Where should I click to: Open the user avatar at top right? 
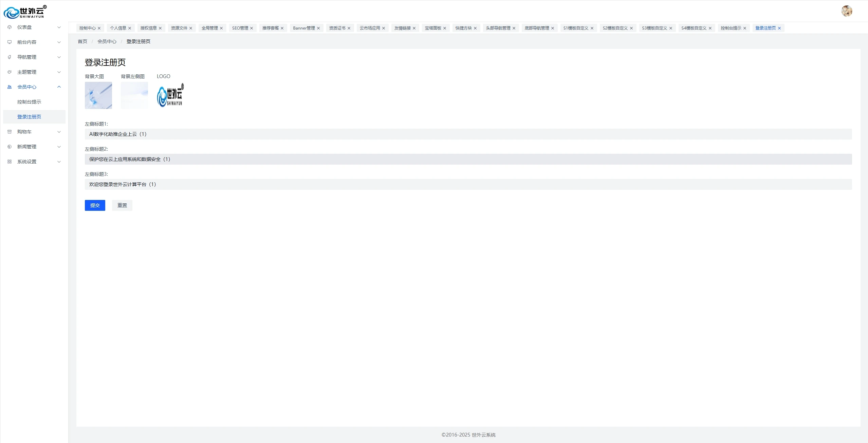[847, 11]
